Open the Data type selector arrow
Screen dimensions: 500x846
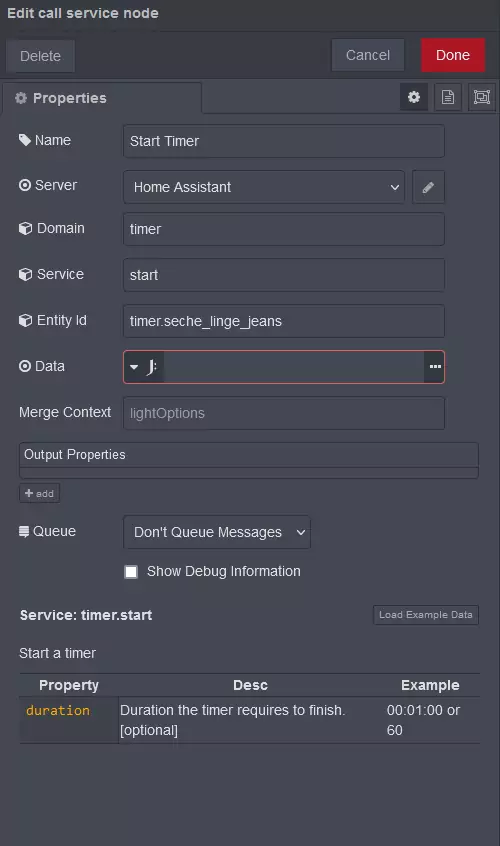click(134, 367)
